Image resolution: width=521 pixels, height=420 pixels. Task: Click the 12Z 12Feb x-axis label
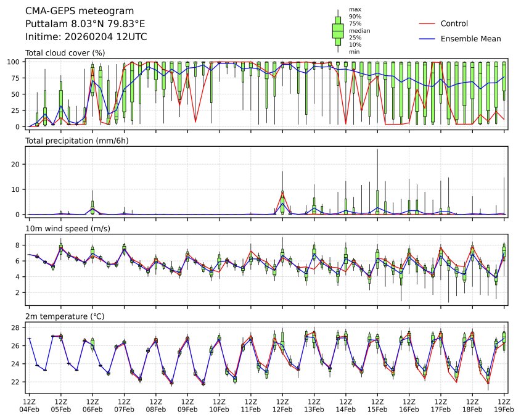[x=282, y=405]
